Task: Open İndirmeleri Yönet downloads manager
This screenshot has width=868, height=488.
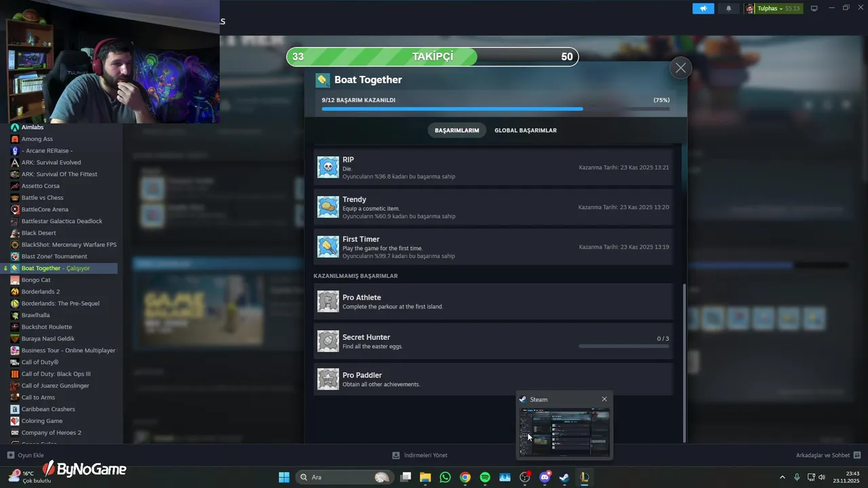Action: click(420, 455)
